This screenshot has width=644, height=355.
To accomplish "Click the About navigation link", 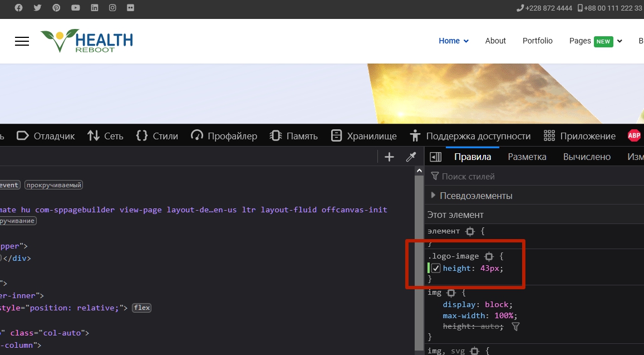I will click(495, 41).
